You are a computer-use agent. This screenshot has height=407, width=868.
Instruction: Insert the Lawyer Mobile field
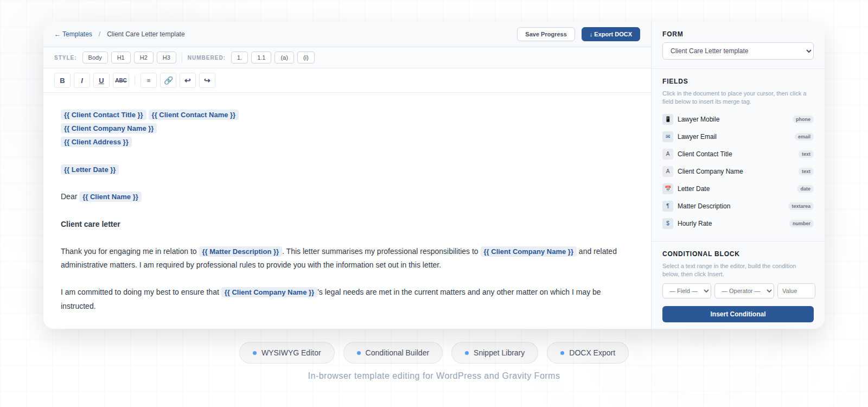[738, 119]
